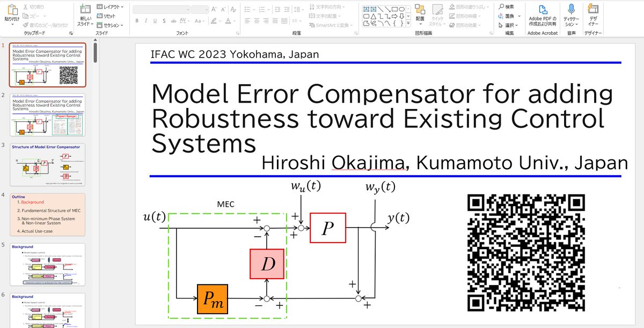
Task: Align text right in paragraph group
Action: (x=266, y=20)
